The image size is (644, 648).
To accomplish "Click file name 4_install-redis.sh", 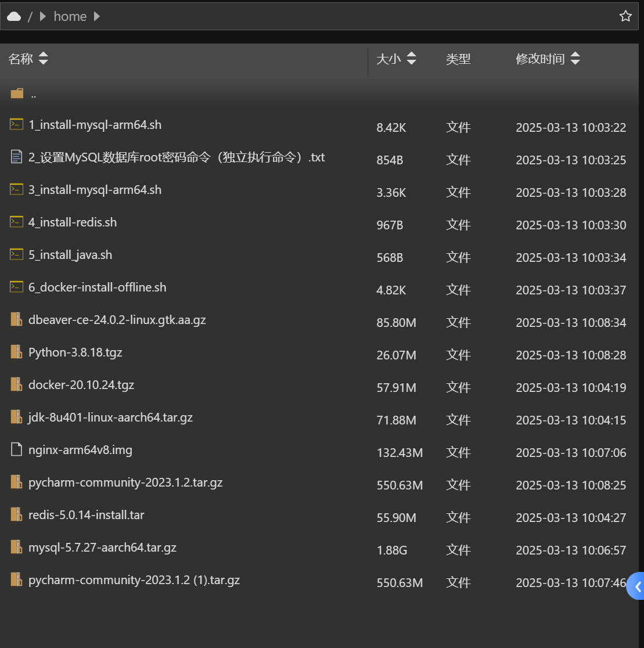I will point(73,222).
